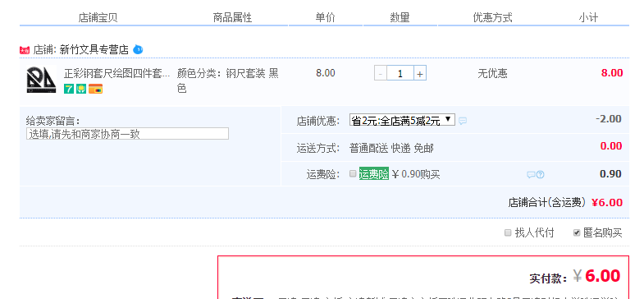This screenshot has height=299, width=644.
Task: Click the comment bubble icon in 运费险 row
Action: (x=531, y=175)
